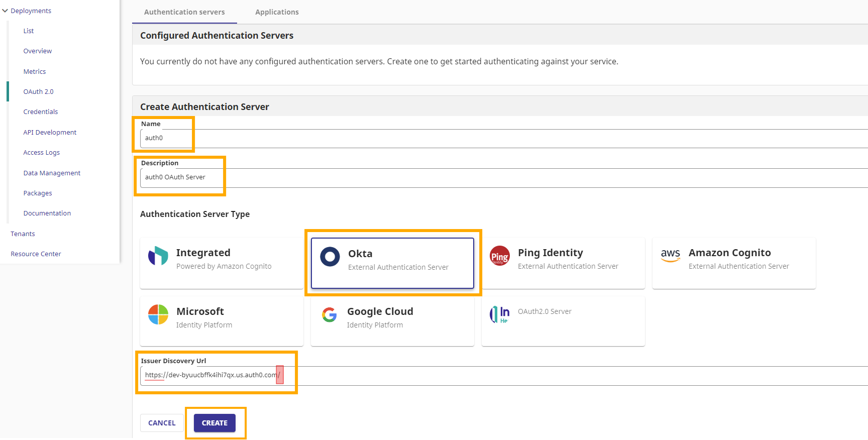Click the OAuth2.0 Server logo icon

coord(500,314)
